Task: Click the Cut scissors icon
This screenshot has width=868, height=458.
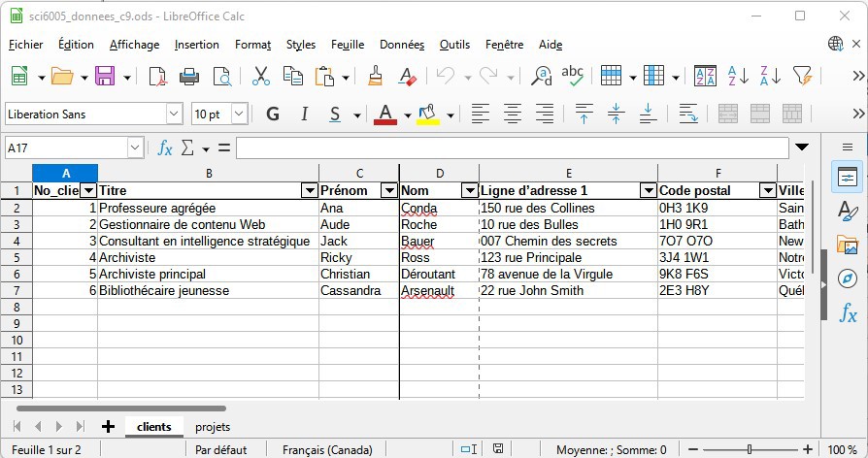Action: (x=260, y=76)
